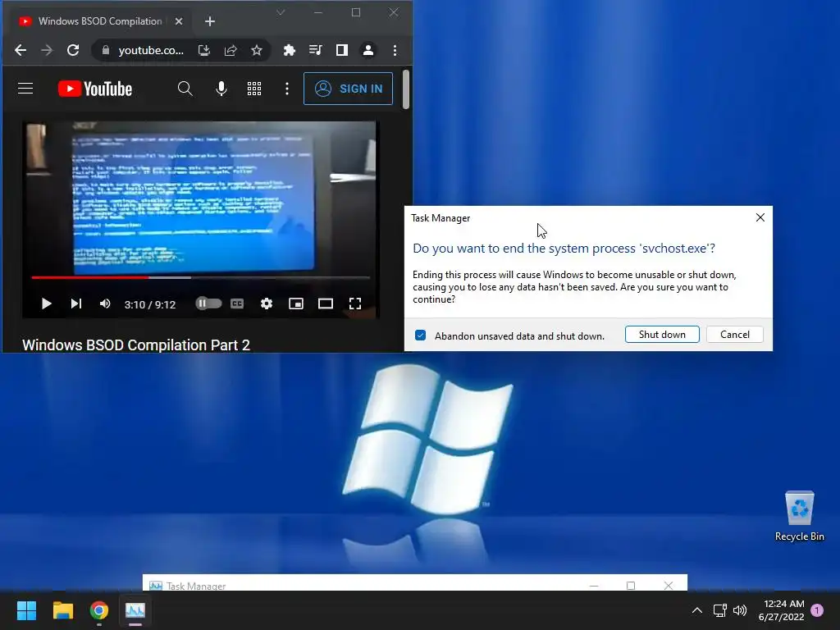Skip to next video
840x630 pixels.
click(x=76, y=304)
